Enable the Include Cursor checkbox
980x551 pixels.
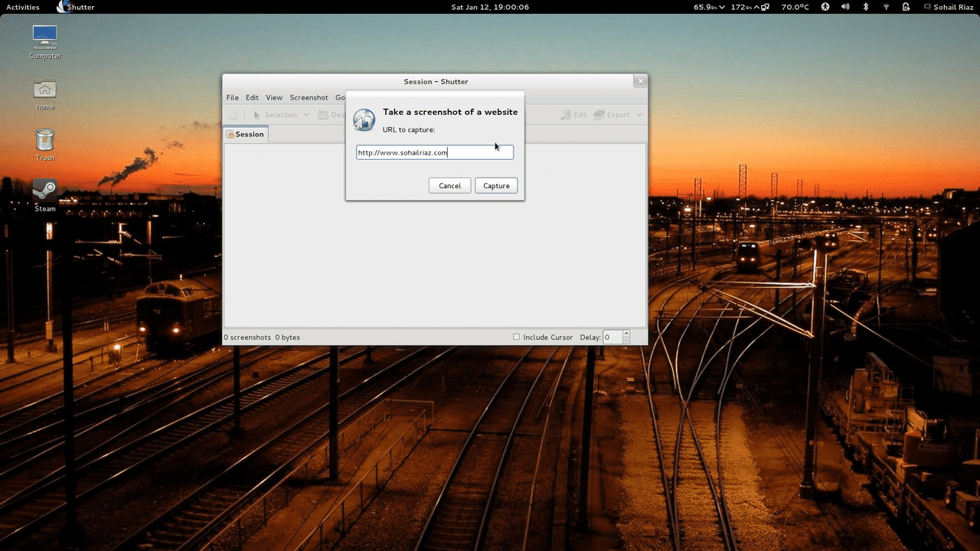[x=517, y=337]
